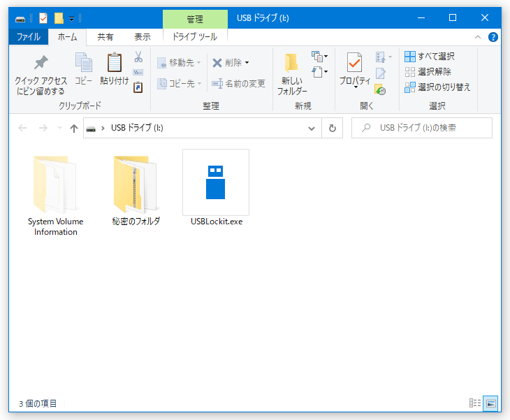The height and width of the screenshot is (420, 510).
Task: Switch to the 表示 ribbon tab
Action: [x=143, y=37]
